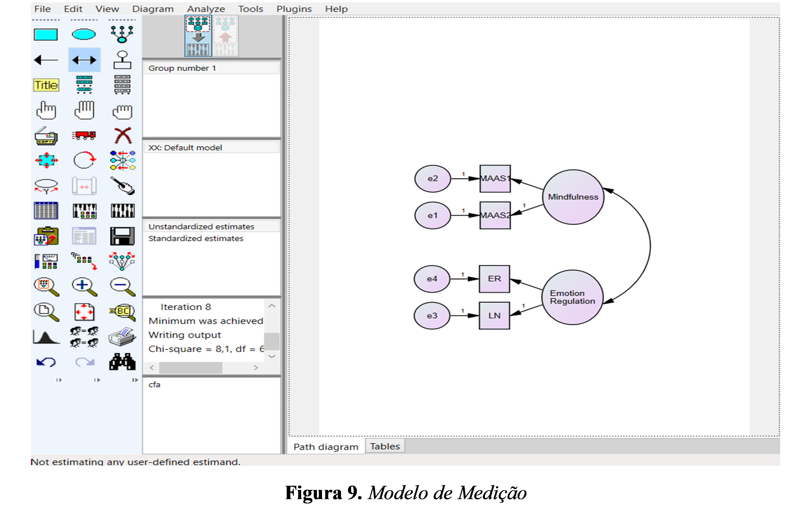This screenshot has width=812, height=517.
Task: Toggle view input path diagram button
Action: [x=198, y=36]
